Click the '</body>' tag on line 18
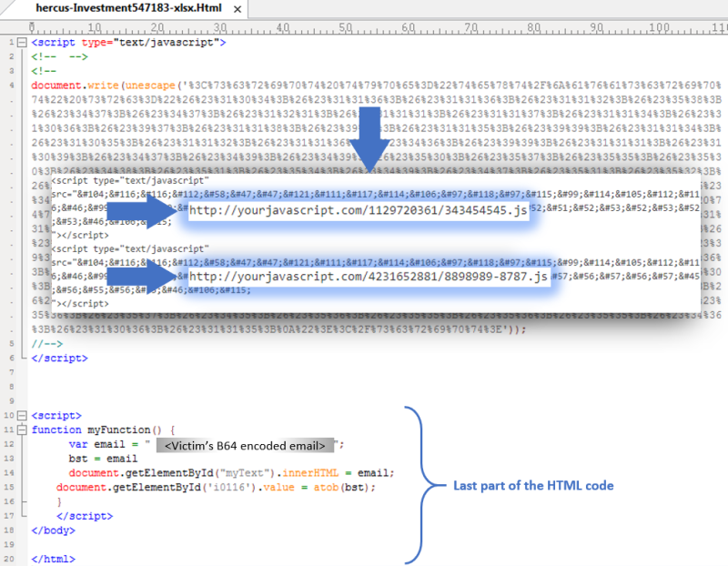 click(53, 531)
